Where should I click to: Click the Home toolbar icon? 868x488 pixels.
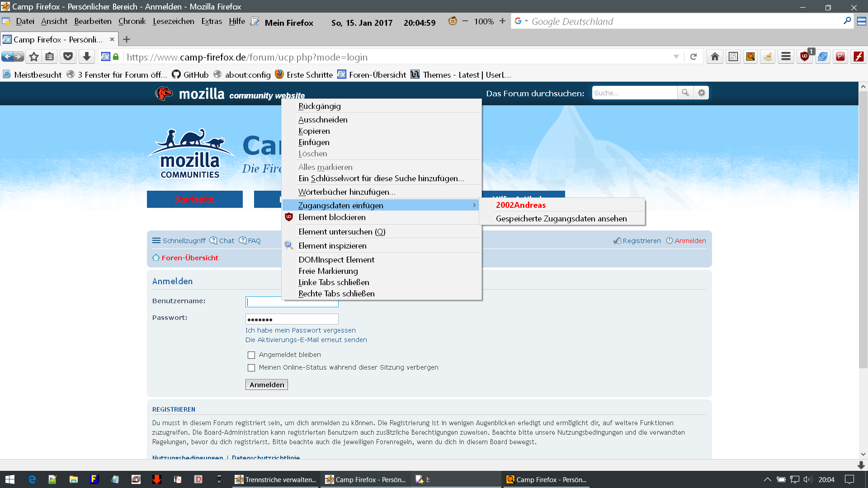click(715, 56)
